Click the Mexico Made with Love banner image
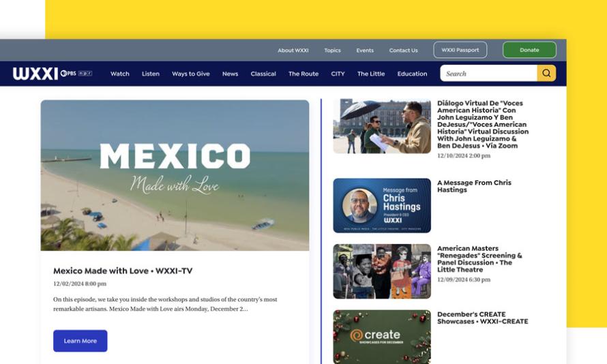 (175, 175)
